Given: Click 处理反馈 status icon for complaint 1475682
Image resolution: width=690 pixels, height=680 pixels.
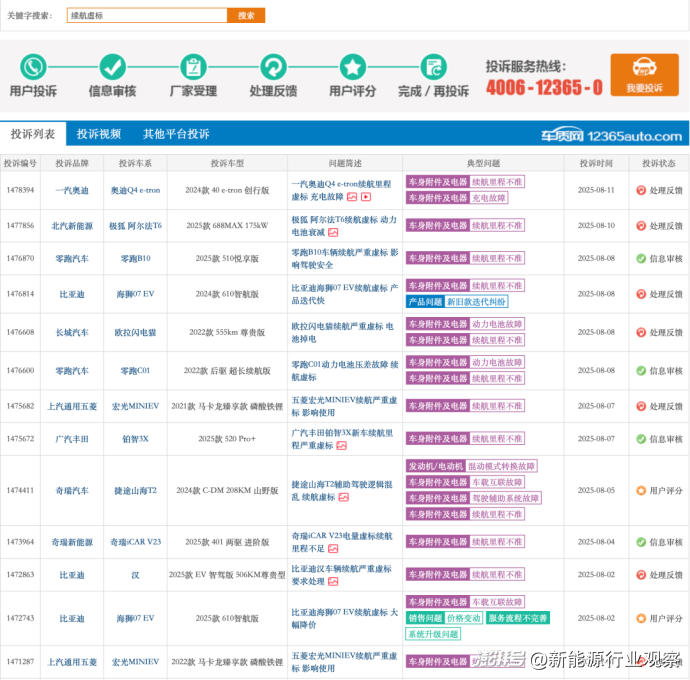Looking at the screenshot, I should [641, 406].
